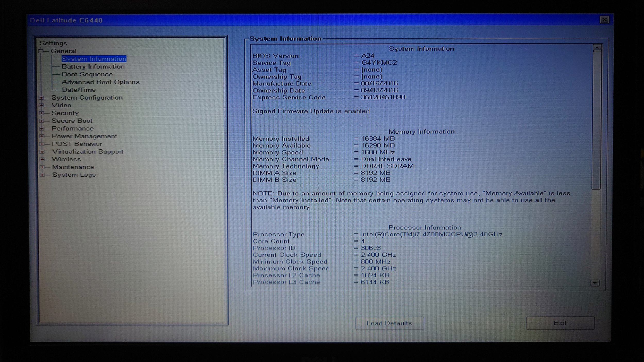This screenshot has height=362, width=644.
Task: Open Boot Sequence settings
Action: (87, 74)
